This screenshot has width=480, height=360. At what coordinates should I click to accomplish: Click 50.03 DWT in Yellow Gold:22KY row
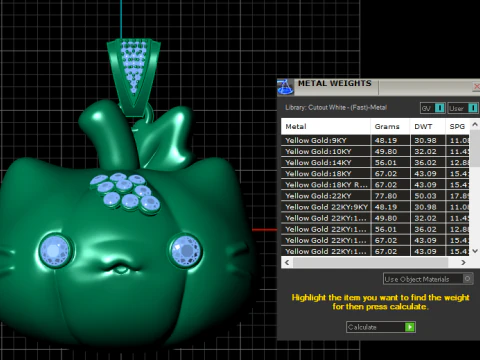pos(425,196)
